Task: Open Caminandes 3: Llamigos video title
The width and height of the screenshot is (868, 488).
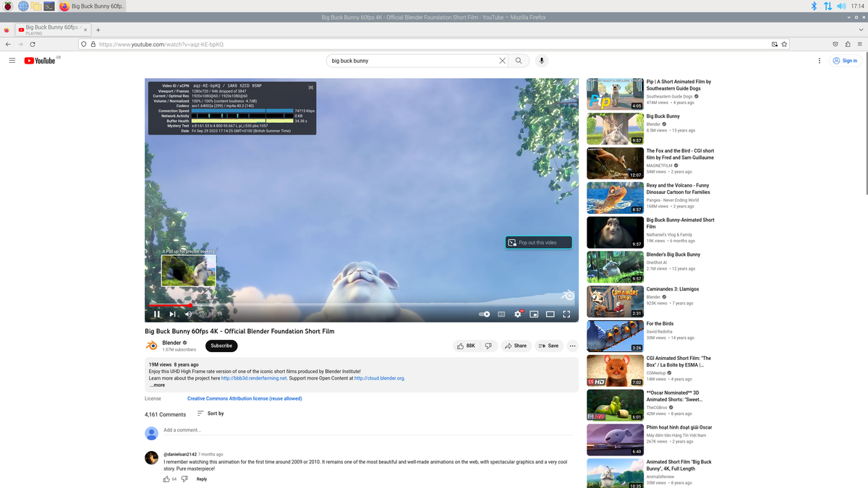Action: 673,289
